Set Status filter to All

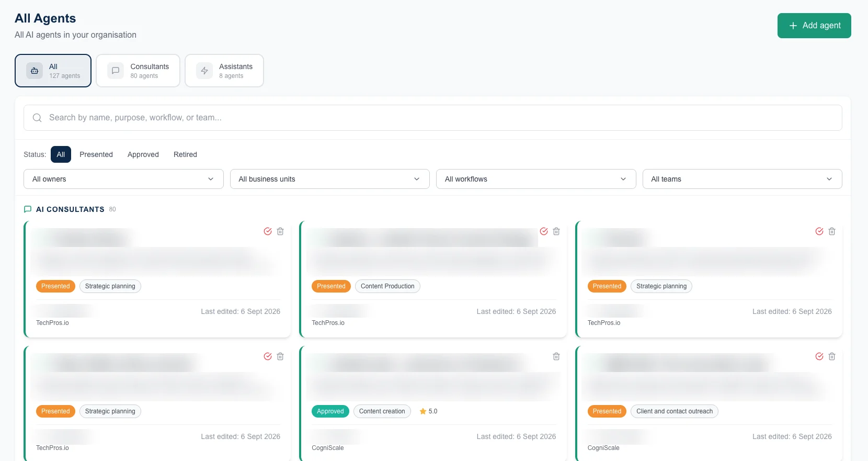tap(61, 154)
